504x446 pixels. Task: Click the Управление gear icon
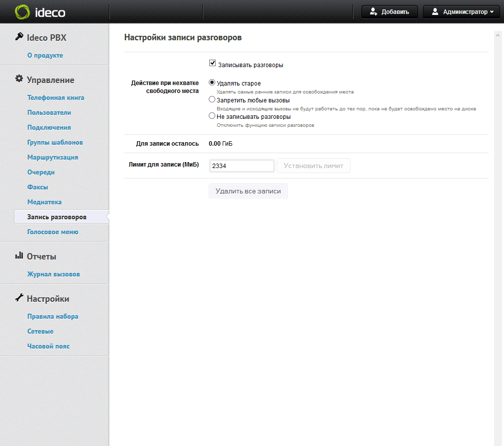click(19, 79)
